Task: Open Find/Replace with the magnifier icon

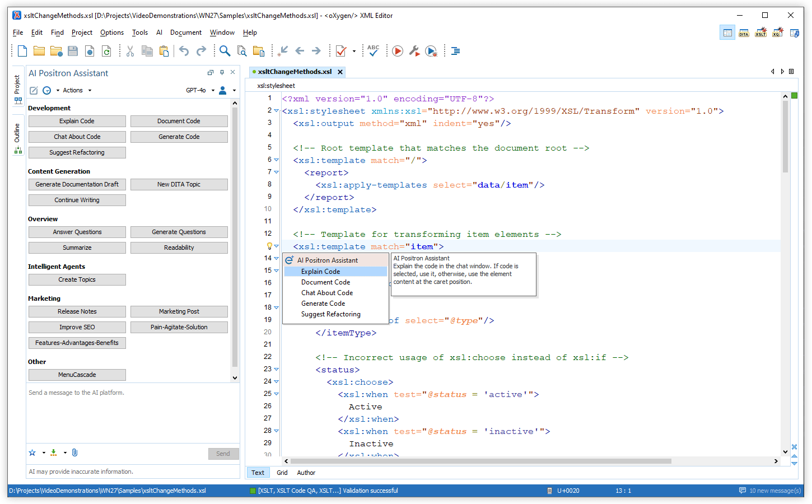Action: coord(225,51)
